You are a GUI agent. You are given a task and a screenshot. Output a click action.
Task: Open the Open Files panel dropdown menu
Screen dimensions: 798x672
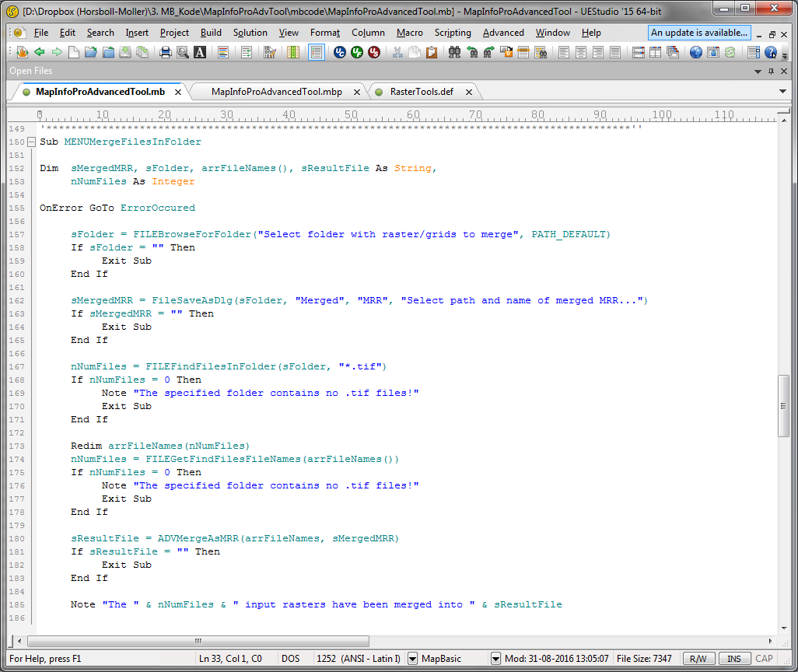point(758,72)
